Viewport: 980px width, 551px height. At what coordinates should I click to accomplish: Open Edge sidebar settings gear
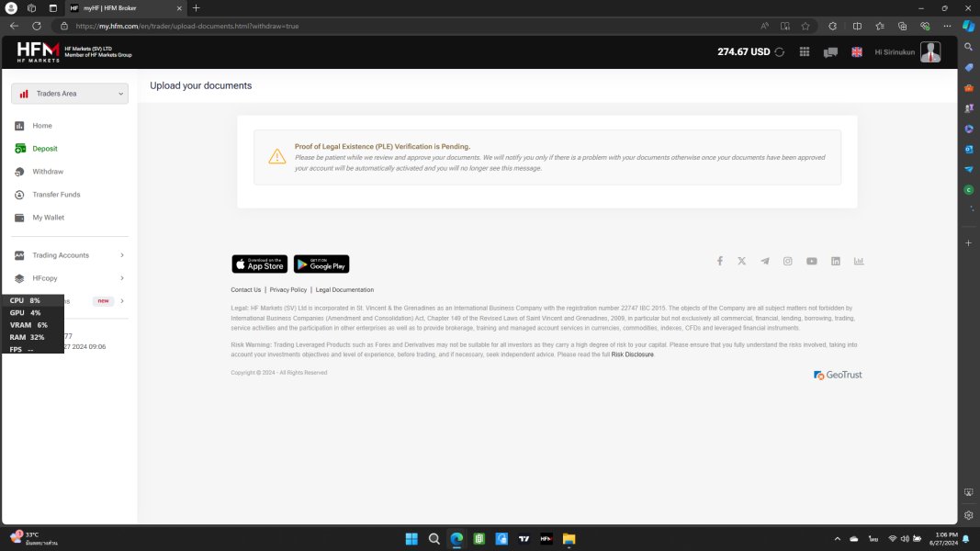tap(968, 515)
